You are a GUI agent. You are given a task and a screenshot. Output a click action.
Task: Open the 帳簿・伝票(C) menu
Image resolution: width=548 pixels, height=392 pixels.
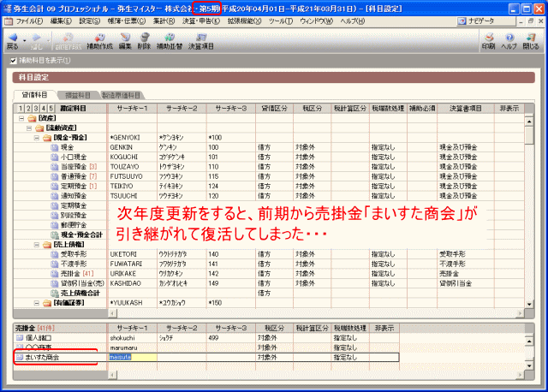tap(127, 21)
